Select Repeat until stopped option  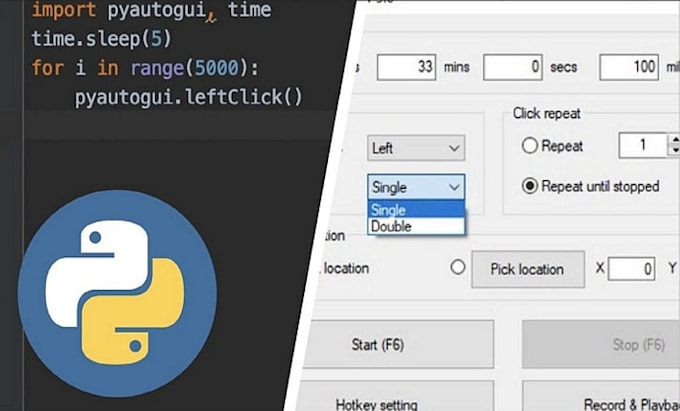pos(530,186)
